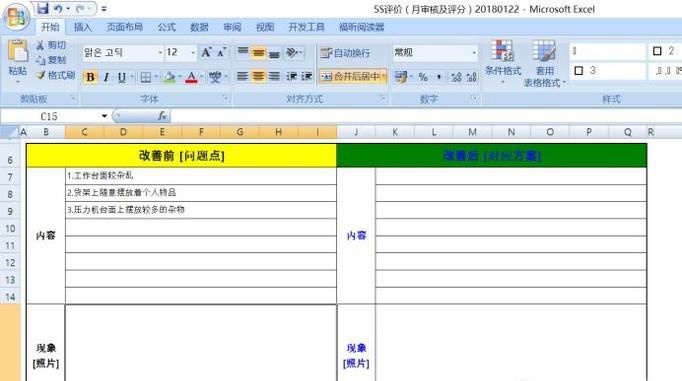This screenshot has width=682, height=381.
Task: Open the Customize Quick Access Toolbar arrow
Action: tap(104, 9)
